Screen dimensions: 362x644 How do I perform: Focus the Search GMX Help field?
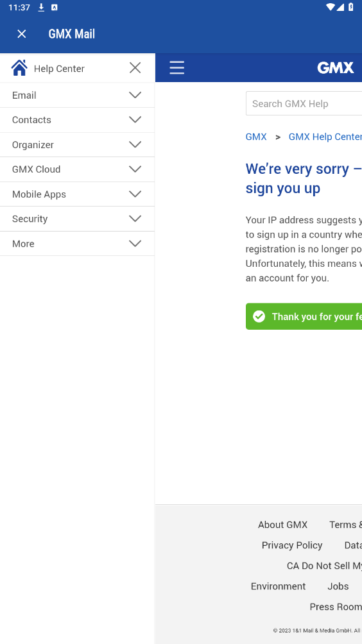[304, 103]
